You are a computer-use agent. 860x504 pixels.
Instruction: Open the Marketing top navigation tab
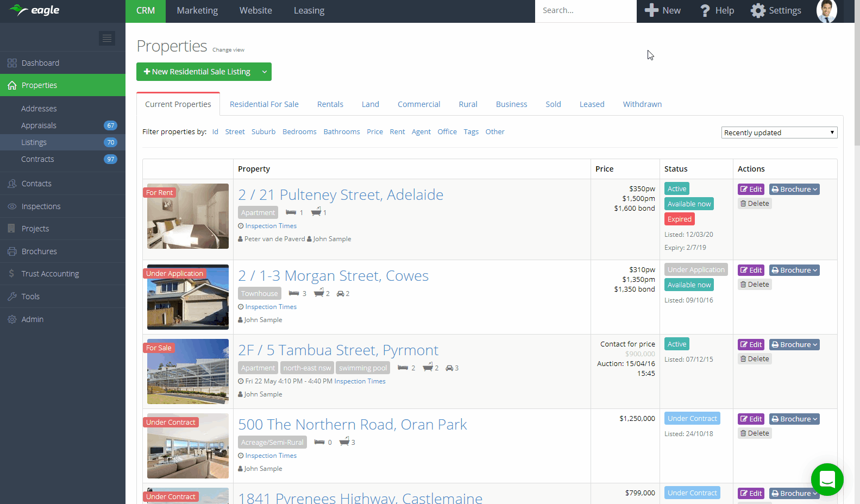click(197, 11)
